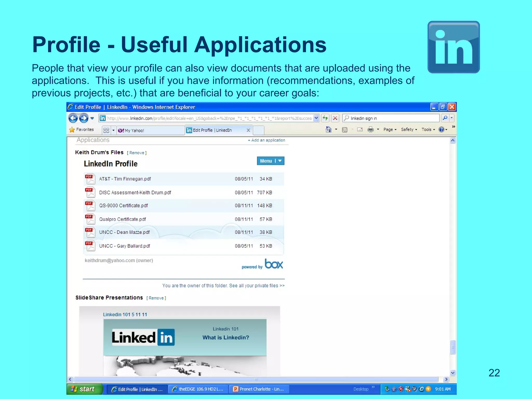Viewport: 532px width, 399px height.
Task: Open Qualpro Certificate.pdf file name
Action: click(x=122, y=219)
